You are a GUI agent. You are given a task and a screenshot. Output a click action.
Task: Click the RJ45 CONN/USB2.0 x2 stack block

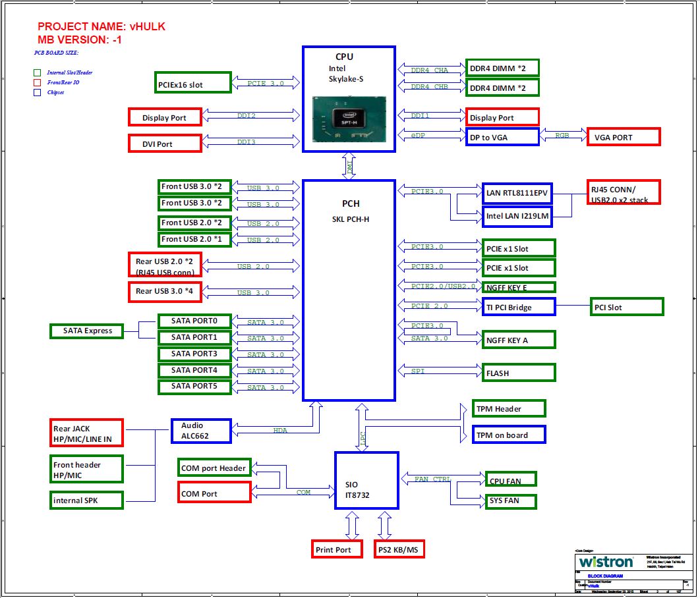[624, 192]
